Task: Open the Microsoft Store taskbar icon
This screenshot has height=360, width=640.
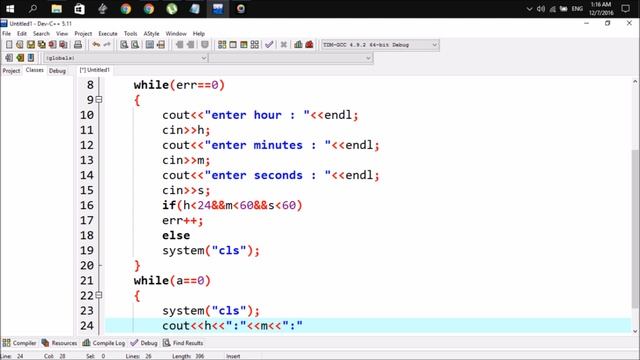Action: pos(79,9)
